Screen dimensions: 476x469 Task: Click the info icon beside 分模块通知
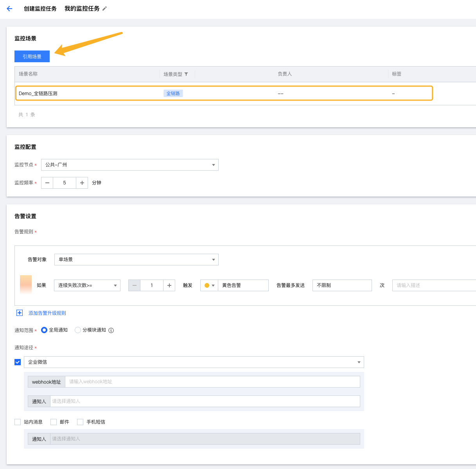pyautogui.click(x=111, y=330)
